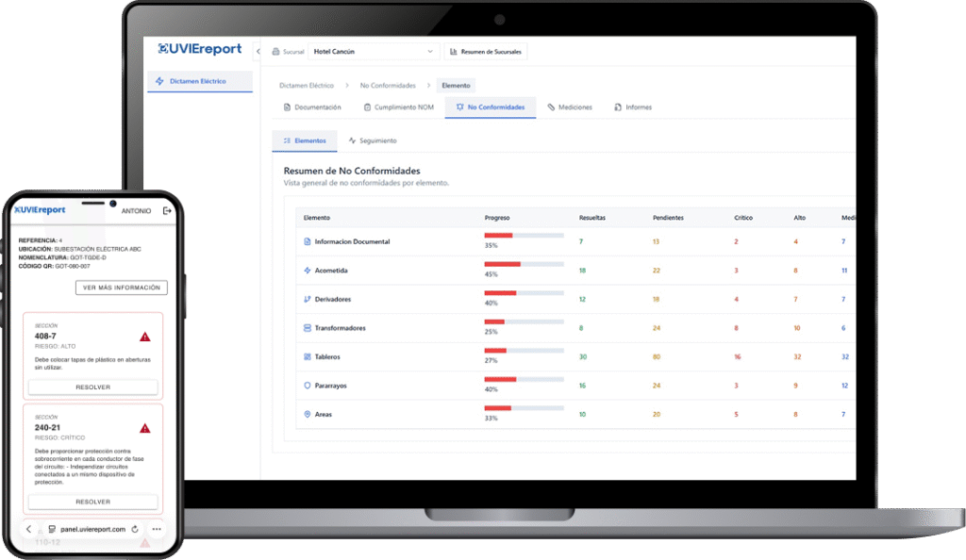Screen dimensions: 966x560
Task: Click the Transformadores 25% progress bar
Action: click(524, 321)
